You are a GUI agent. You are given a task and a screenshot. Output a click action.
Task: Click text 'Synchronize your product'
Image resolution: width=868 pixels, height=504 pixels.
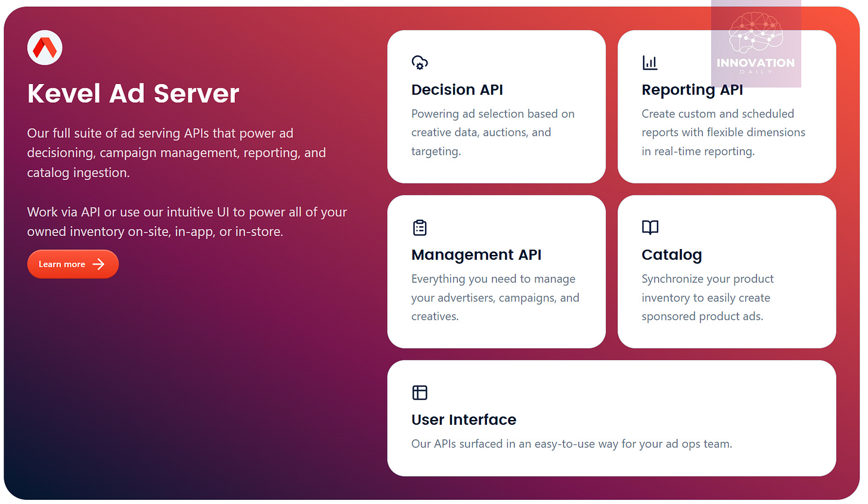708,279
